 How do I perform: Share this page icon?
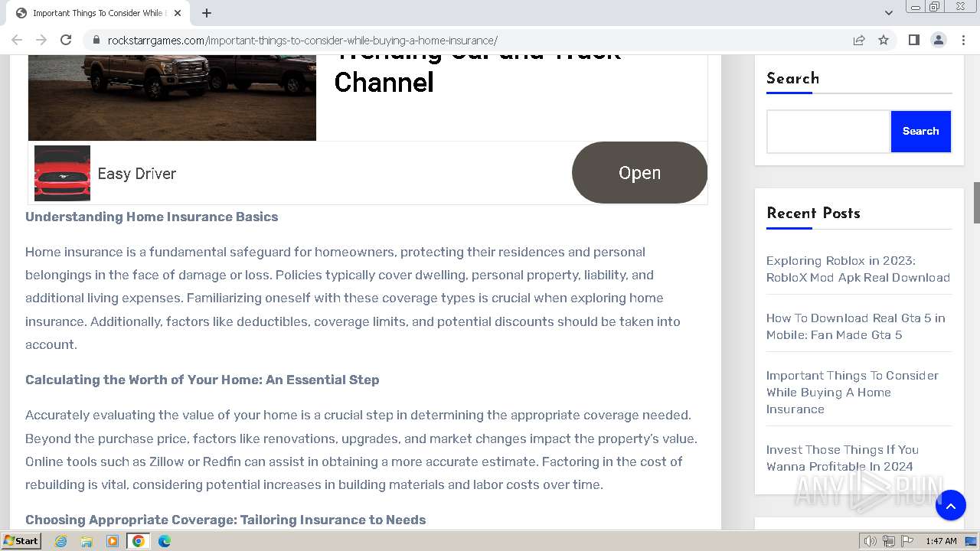(x=859, y=40)
